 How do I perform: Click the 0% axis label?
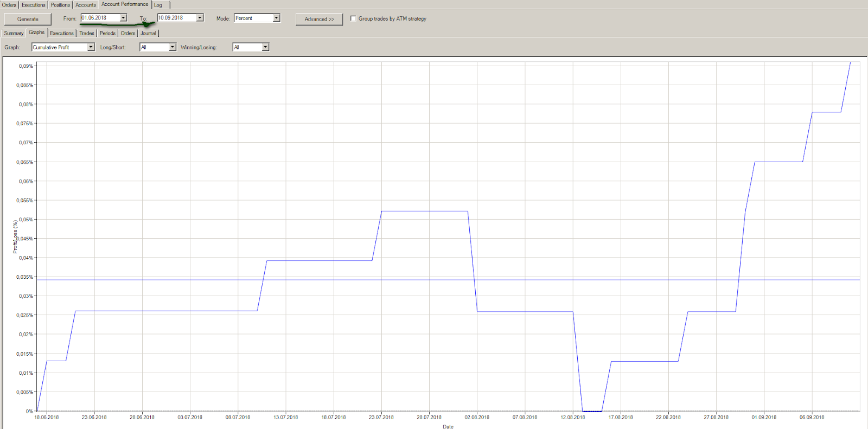tap(29, 411)
